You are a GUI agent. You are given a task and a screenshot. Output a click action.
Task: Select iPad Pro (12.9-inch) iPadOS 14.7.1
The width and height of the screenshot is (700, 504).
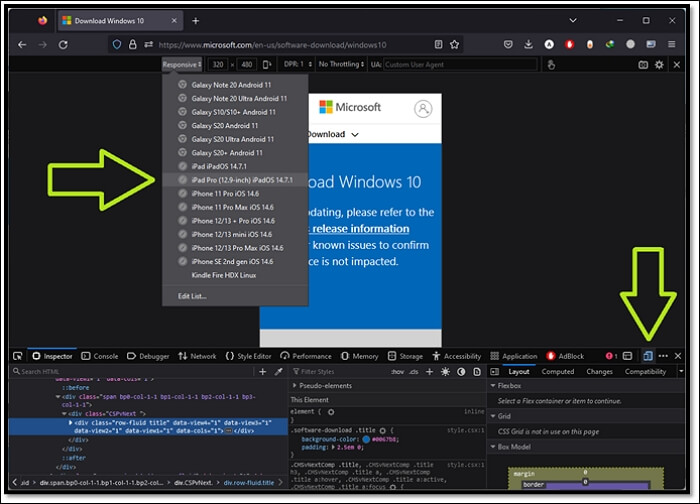coord(242,180)
